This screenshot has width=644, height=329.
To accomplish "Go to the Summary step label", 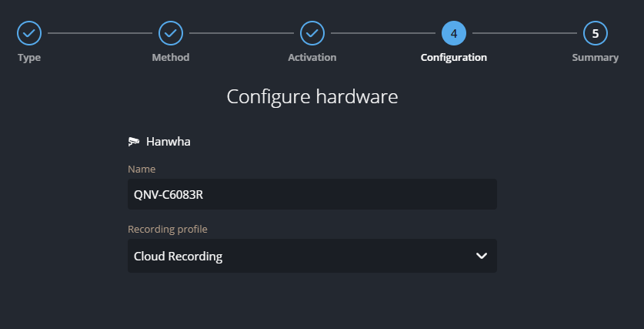I will click(x=595, y=58).
